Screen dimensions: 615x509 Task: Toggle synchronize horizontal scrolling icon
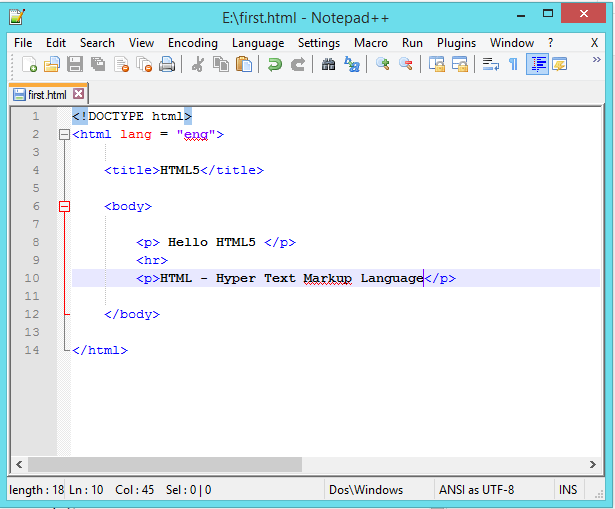point(460,64)
